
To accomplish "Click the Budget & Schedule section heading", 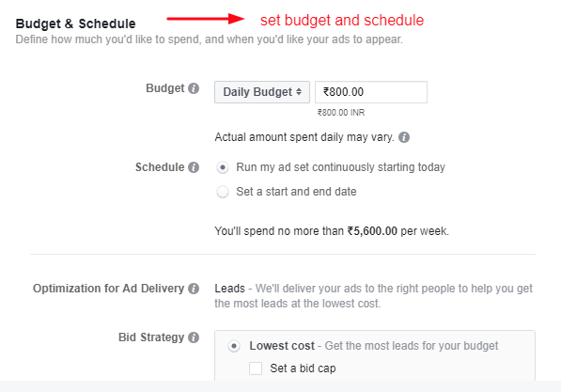I will click(75, 24).
